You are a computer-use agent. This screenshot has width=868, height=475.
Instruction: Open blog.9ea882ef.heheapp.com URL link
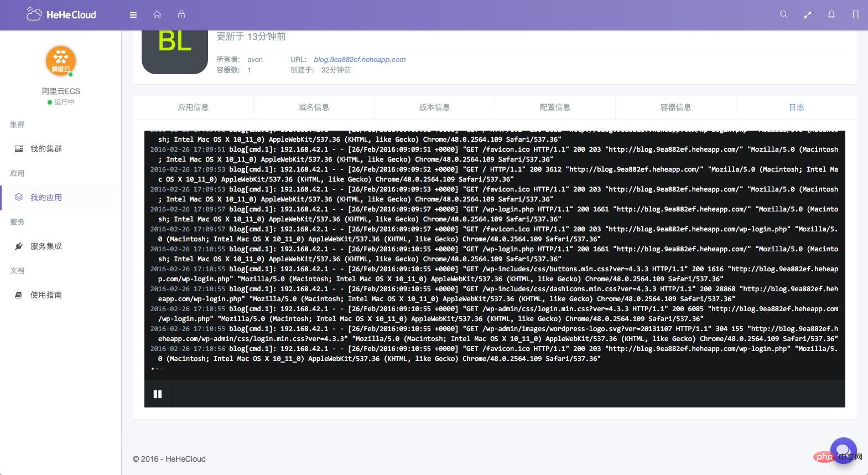360,60
